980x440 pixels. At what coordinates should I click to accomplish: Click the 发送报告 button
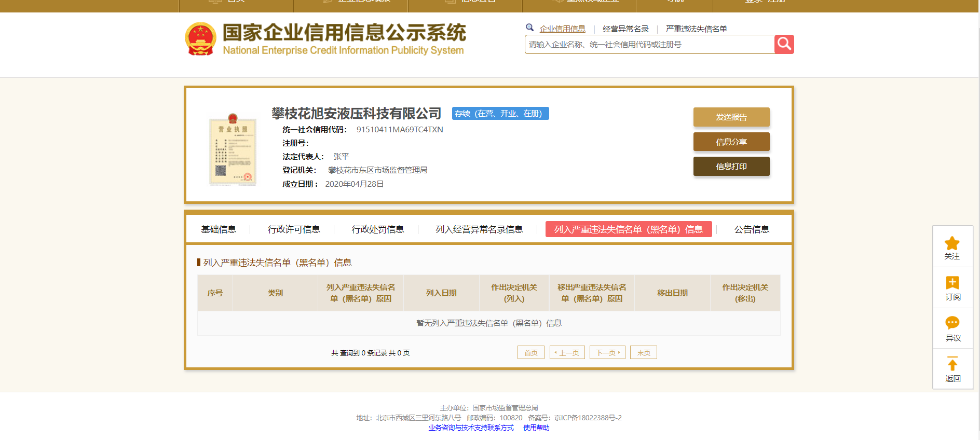click(x=731, y=117)
